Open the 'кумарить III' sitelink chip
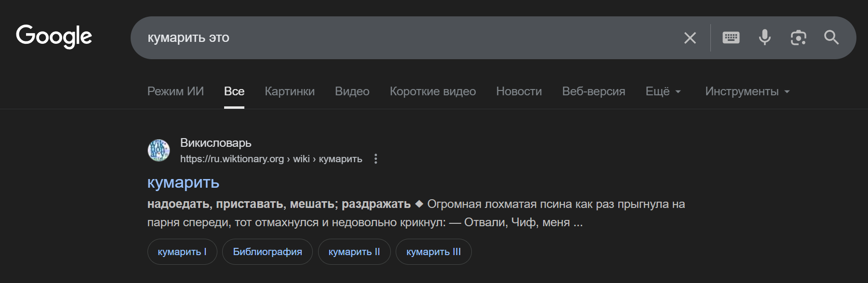This screenshot has width=868, height=283. (x=434, y=252)
